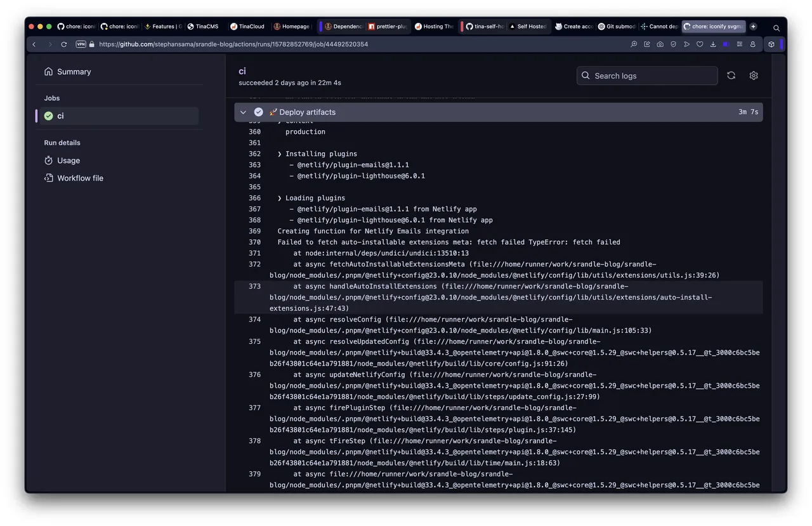Click log line number 362
This screenshot has height=526, width=812.
point(254,154)
